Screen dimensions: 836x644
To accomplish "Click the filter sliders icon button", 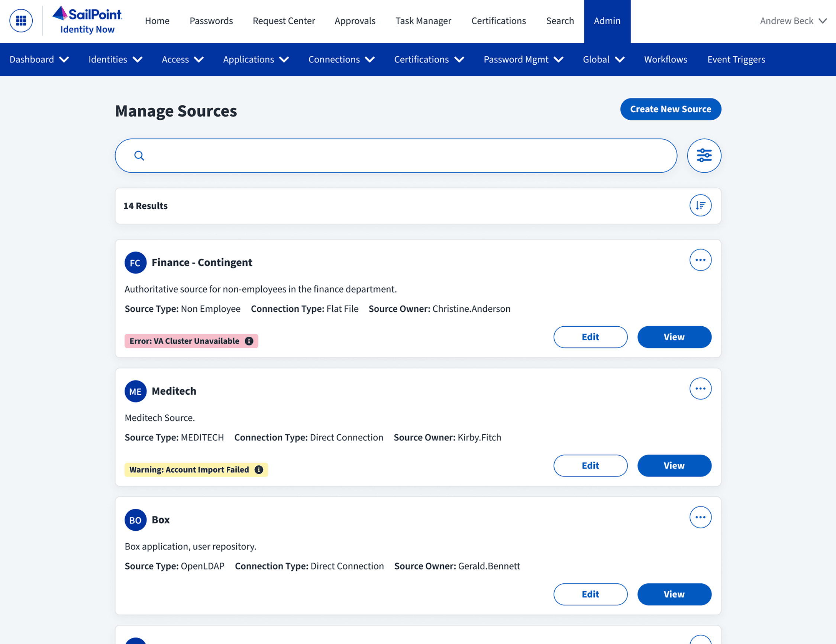I will pyautogui.click(x=704, y=156).
